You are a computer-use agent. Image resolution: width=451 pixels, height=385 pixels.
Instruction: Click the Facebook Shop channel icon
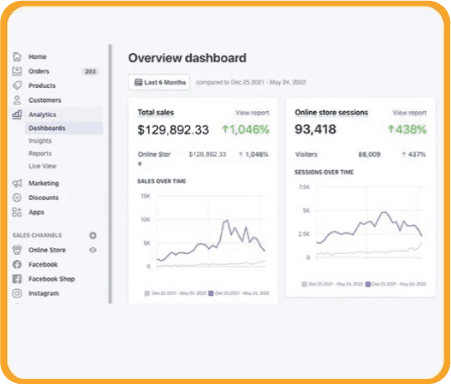(17, 279)
